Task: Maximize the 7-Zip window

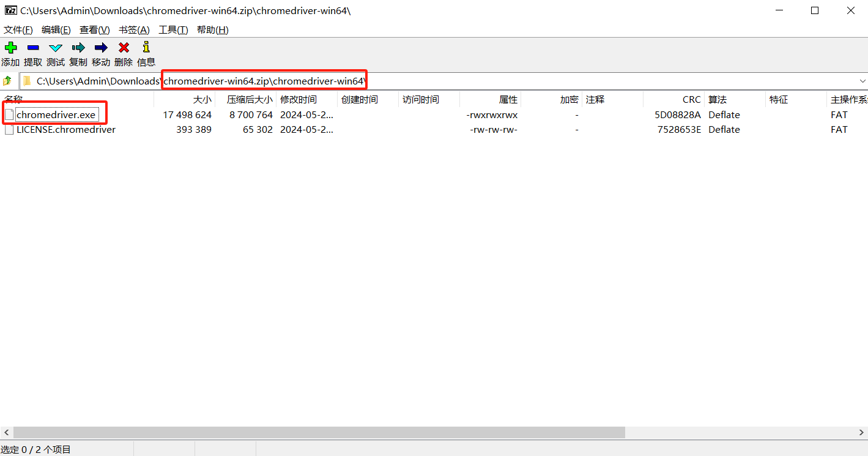Action: (815, 10)
